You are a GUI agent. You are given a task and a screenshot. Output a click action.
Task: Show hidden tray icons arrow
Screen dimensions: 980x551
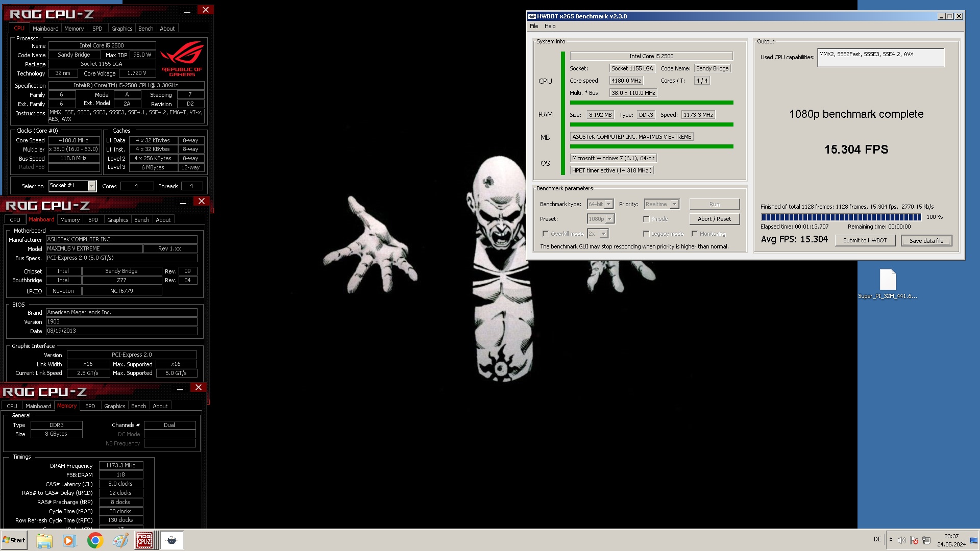891,540
